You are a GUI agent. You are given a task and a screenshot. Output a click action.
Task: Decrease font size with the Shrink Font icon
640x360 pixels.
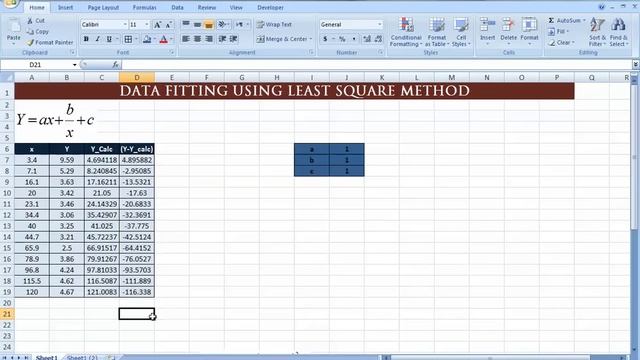tap(168, 25)
